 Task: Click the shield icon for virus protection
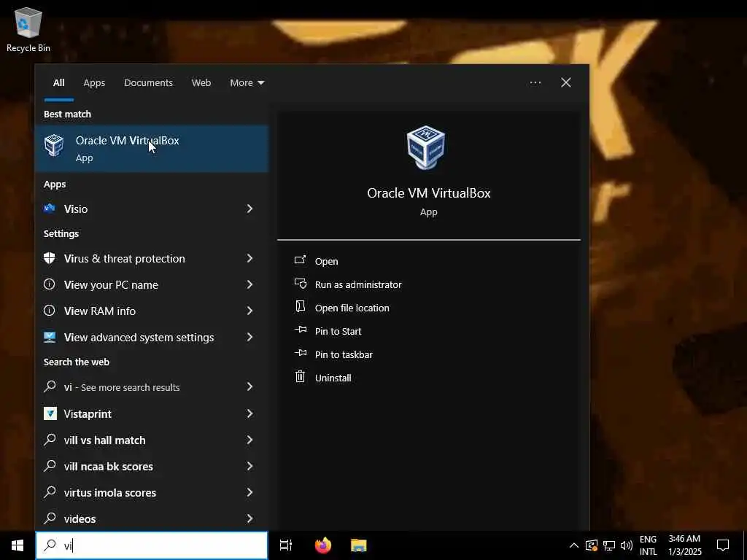pyautogui.click(x=49, y=258)
